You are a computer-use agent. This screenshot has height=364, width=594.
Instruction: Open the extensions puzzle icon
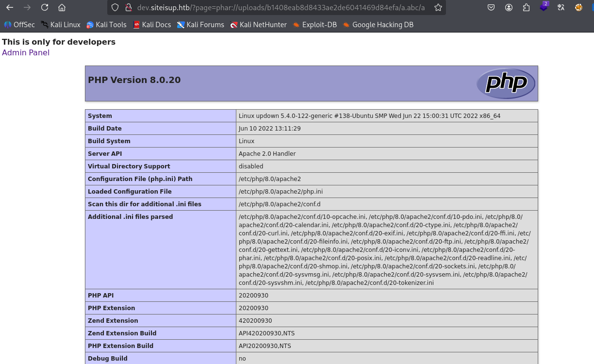(526, 7)
